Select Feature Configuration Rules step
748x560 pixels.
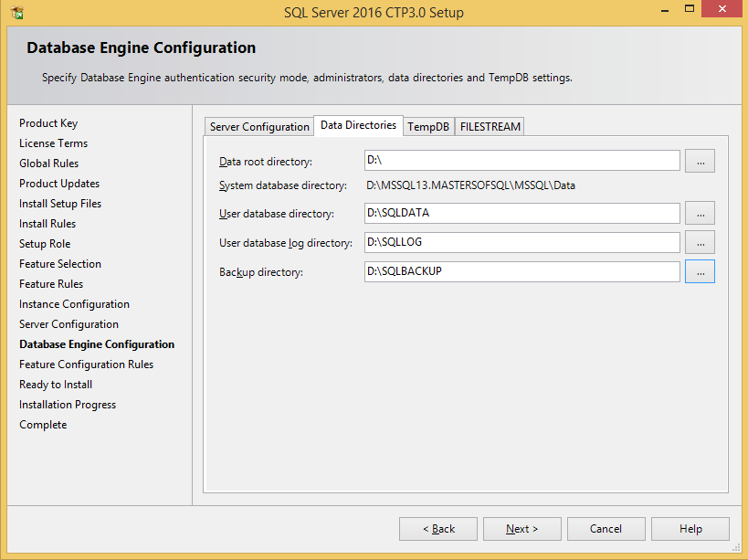coord(87,365)
